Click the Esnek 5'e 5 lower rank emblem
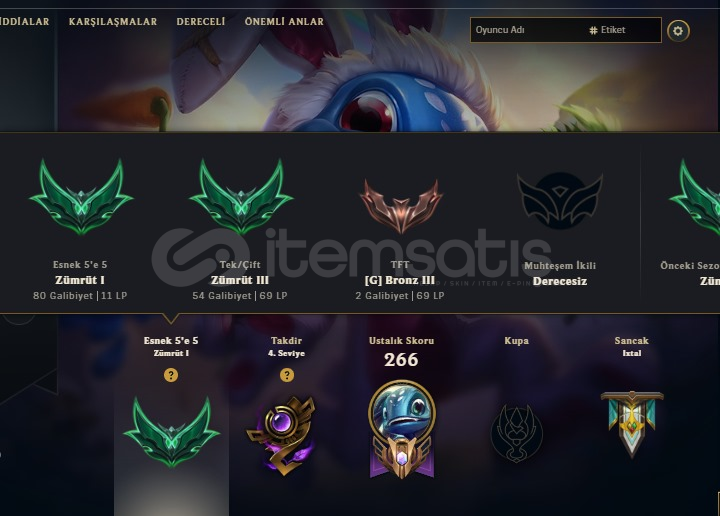The image size is (720, 516). pyautogui.click(x=171, y=432)
